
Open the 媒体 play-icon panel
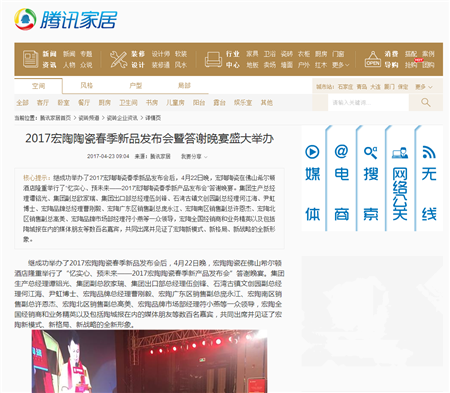[x=312, y=178]
